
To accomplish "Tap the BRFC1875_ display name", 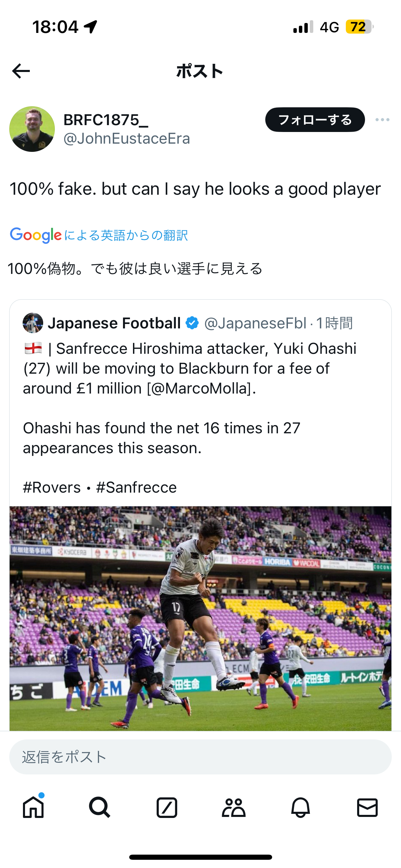I will 106,120.
